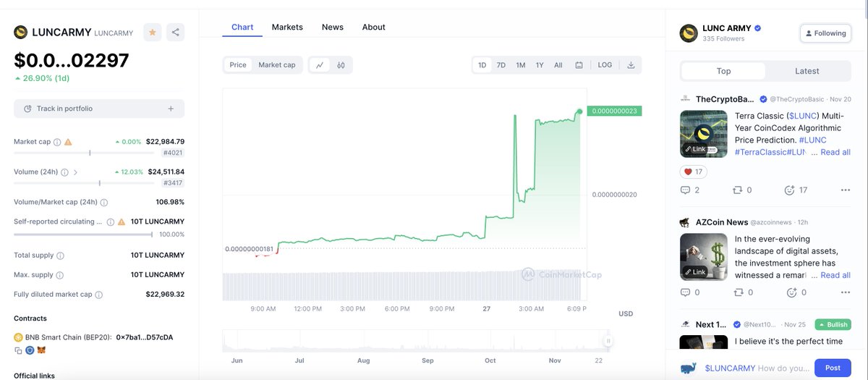Image resolution: width=868 pixels, height=380 pixels.
Task: Set chart range to 7D
Action: click(x=501, y=65)
